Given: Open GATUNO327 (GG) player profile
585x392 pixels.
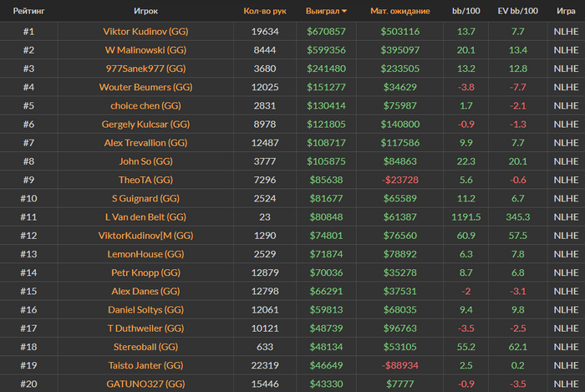Looking at the screenshot, I should [146, 384].
